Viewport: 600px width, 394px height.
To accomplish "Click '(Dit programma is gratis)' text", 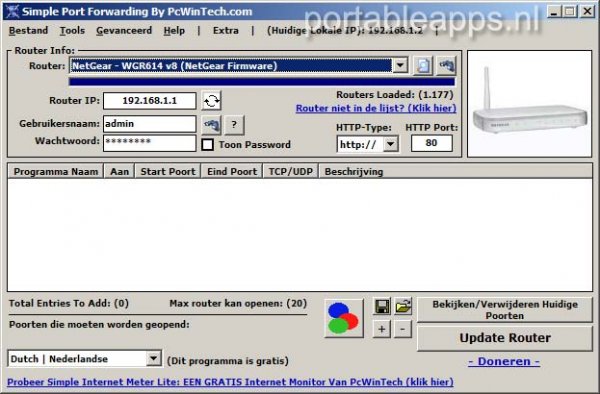I will coord(228,361).
